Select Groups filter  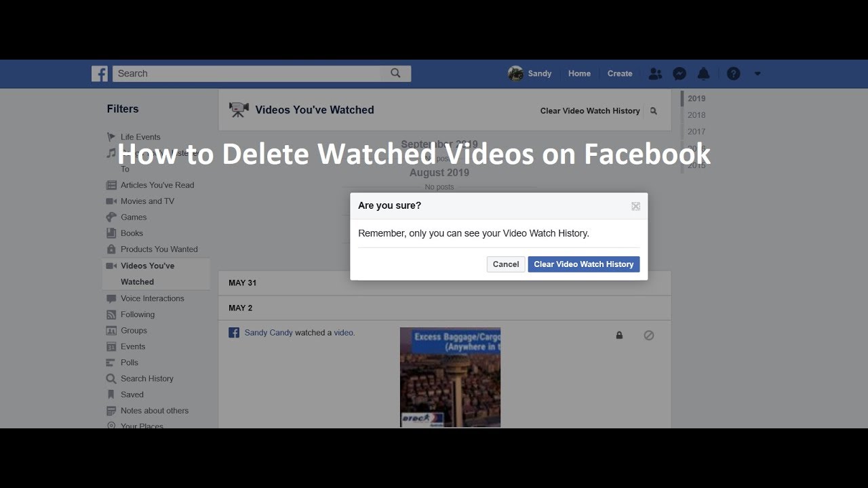tap(134, 331)
